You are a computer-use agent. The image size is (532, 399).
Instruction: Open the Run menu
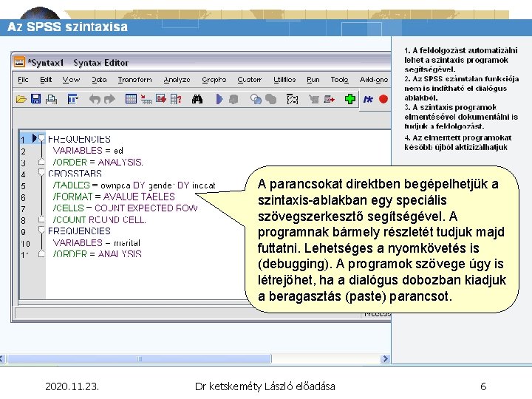tap(313, 79)
